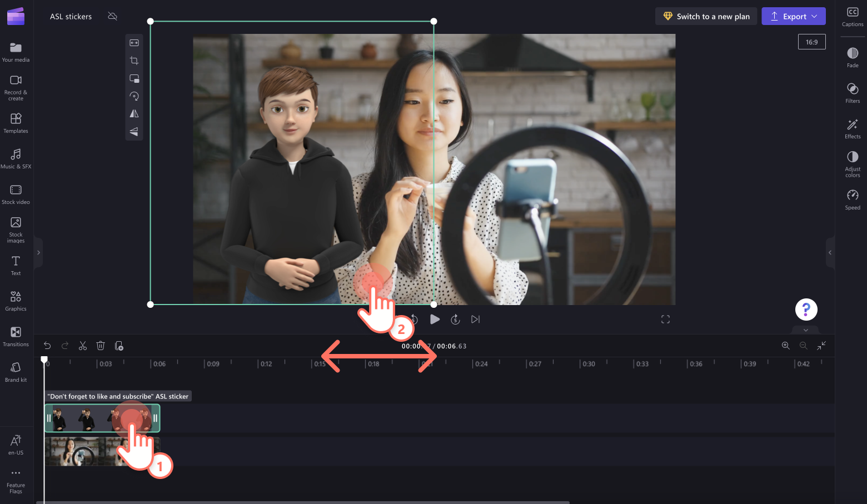Click the sticker clip name label
The image size is (867, 504).
118,396
